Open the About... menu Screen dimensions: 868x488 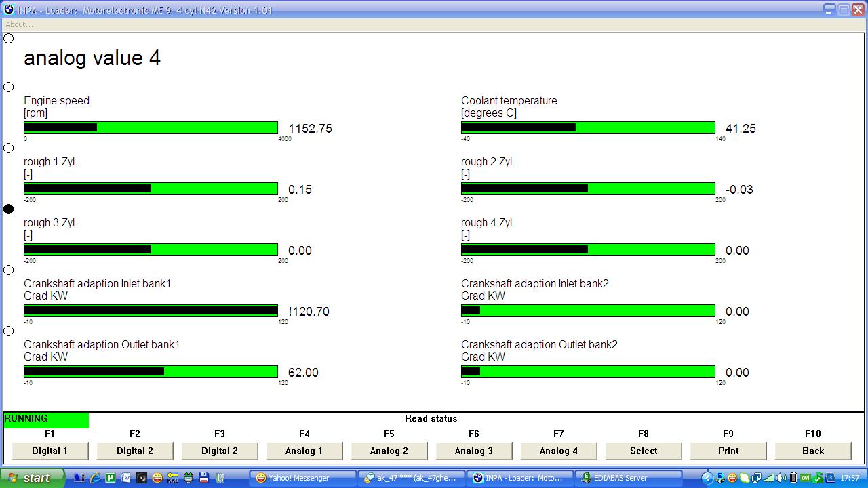(x=19, y=24)
